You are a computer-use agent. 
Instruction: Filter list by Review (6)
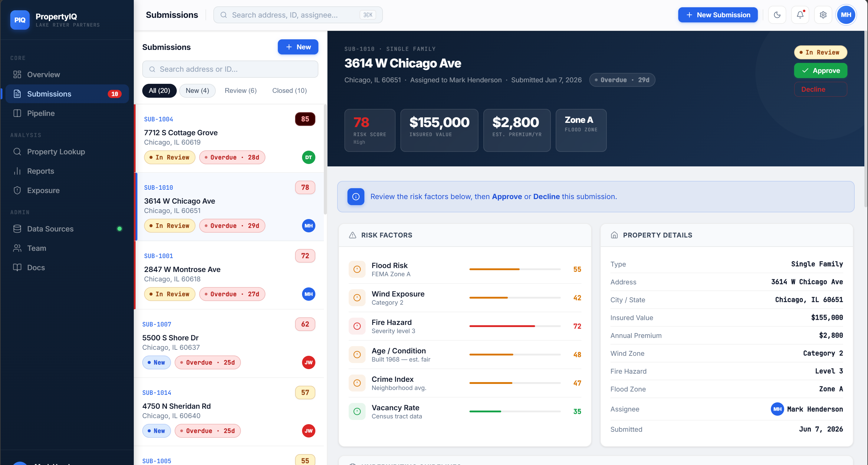point(241,90)
